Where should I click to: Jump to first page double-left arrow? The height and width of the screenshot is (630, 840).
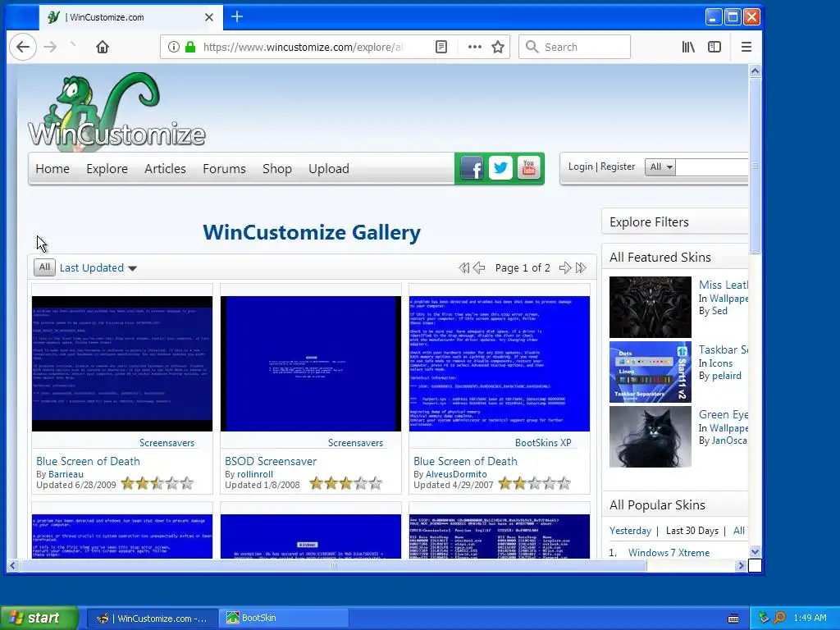[464, 268]
